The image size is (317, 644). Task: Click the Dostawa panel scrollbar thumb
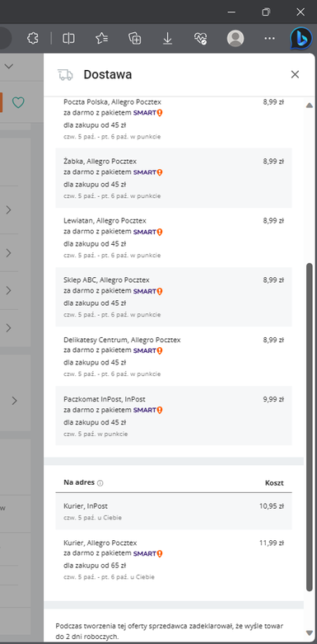click(x=310, y=427)
